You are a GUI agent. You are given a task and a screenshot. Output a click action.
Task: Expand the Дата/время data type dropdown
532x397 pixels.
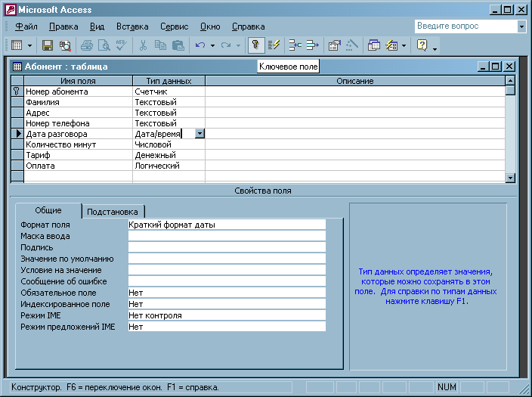tap(199, 134)
